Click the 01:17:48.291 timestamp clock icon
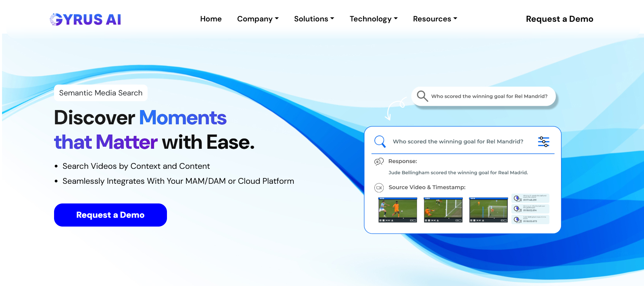 point(517,198)
